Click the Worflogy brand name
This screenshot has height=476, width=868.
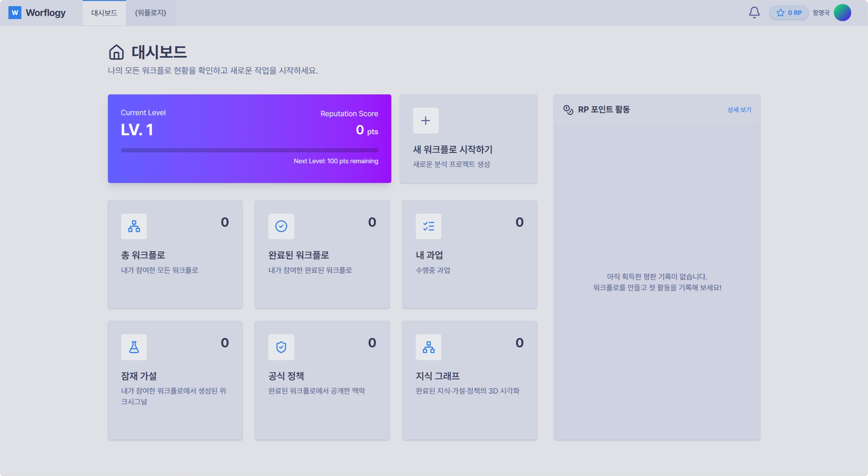coord(46,13)
